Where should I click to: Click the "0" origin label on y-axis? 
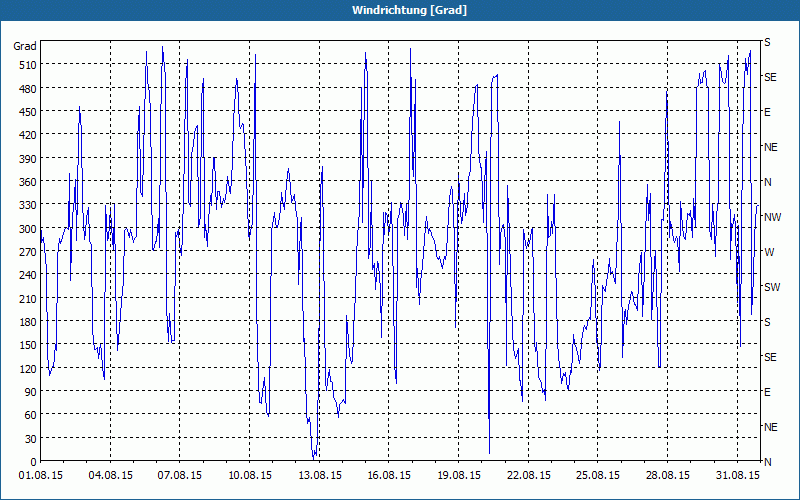click(34, 462)
